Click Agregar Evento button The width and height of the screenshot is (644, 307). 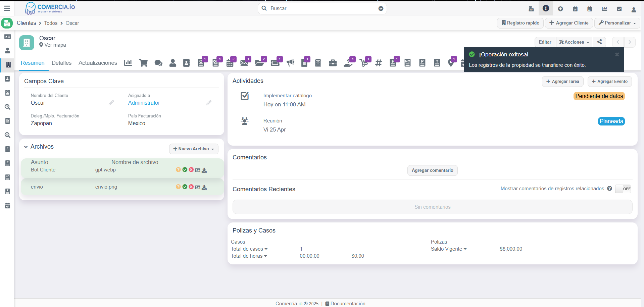click(610, 82)
